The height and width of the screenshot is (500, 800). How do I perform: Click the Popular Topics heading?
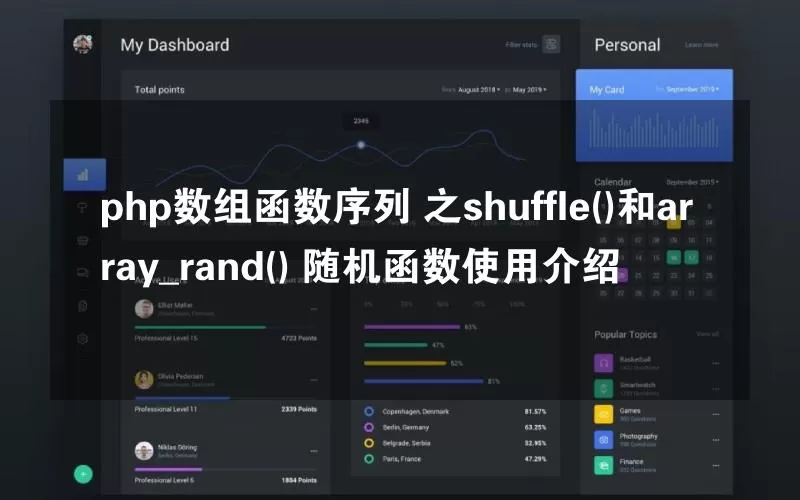point(626,335)
